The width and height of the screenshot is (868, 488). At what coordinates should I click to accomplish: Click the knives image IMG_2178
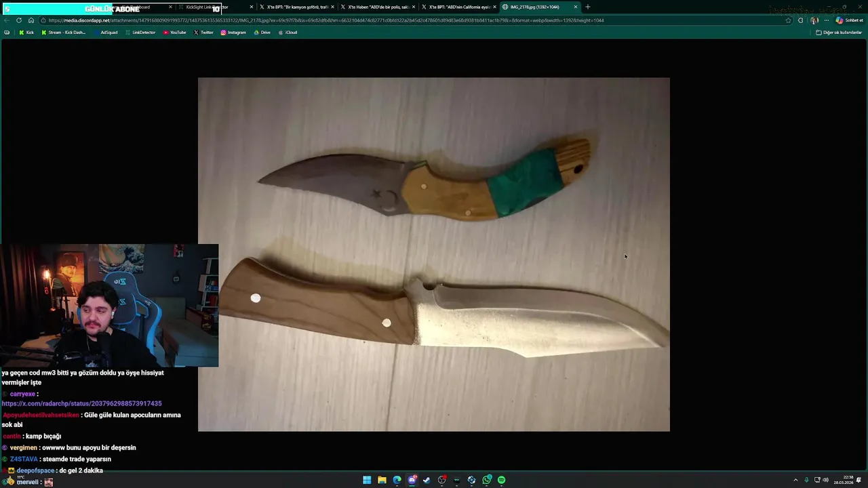[x=434, y=254]
